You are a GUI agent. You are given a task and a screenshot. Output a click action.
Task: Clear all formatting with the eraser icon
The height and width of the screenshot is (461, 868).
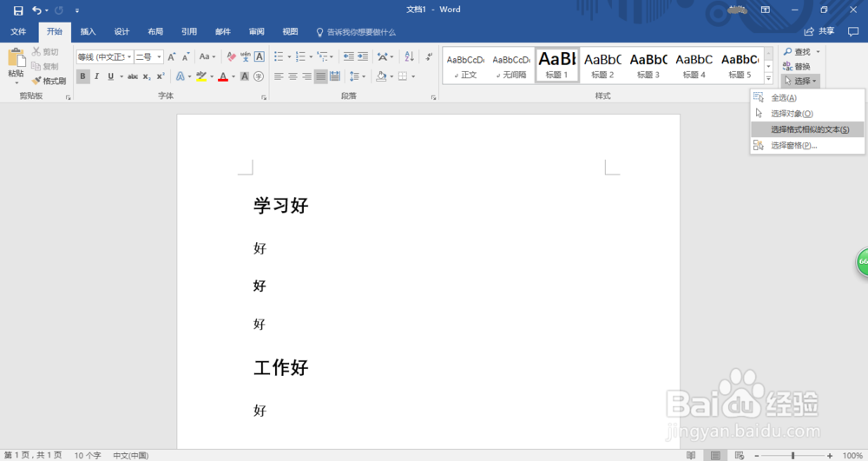pos(232,57)
